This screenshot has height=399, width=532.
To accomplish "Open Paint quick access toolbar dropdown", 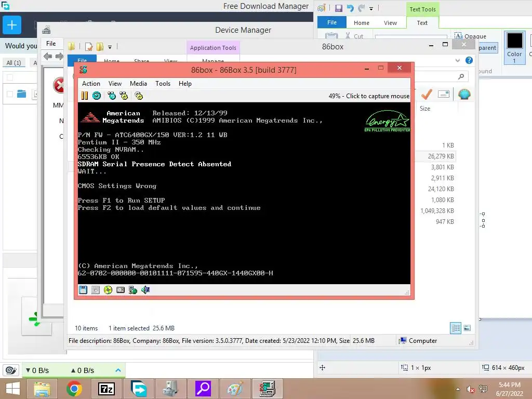I will tap(371, 8).
